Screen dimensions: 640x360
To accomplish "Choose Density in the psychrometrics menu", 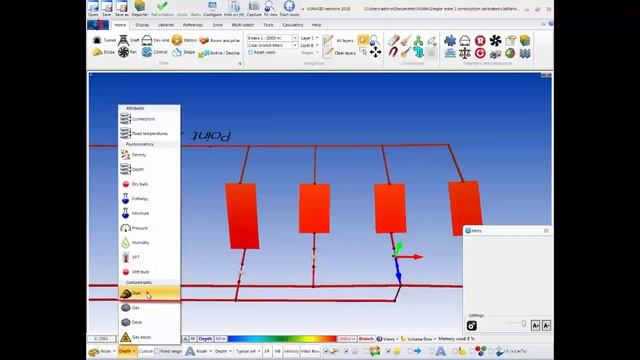I will click(x=149, y=155).
